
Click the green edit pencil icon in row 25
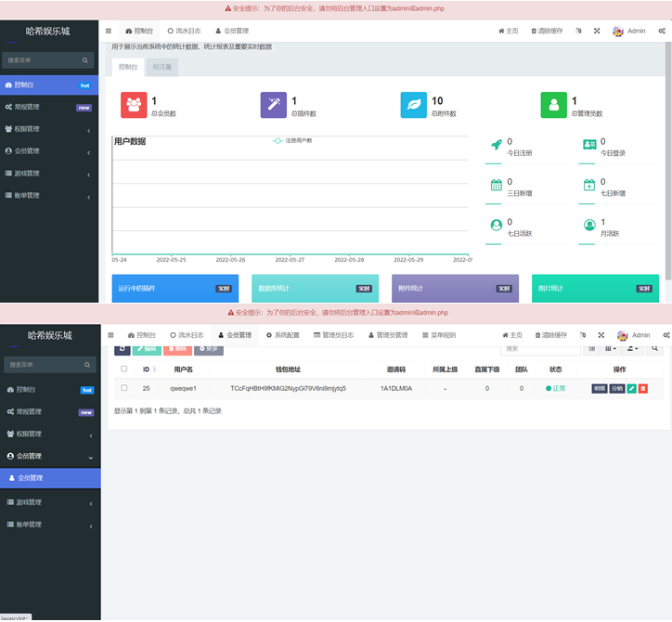pos(632,388)
